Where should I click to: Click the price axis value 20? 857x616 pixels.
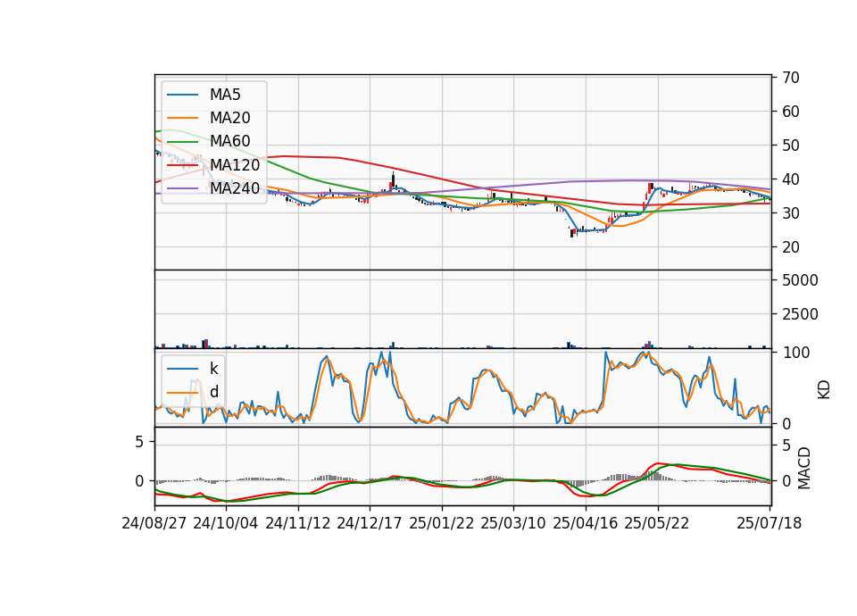coord(791,247)
